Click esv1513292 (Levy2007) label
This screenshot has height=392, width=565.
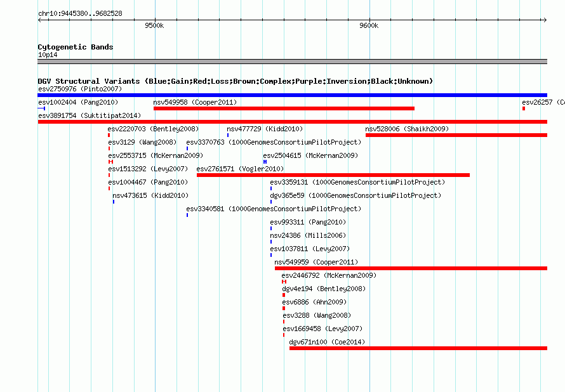148,169
